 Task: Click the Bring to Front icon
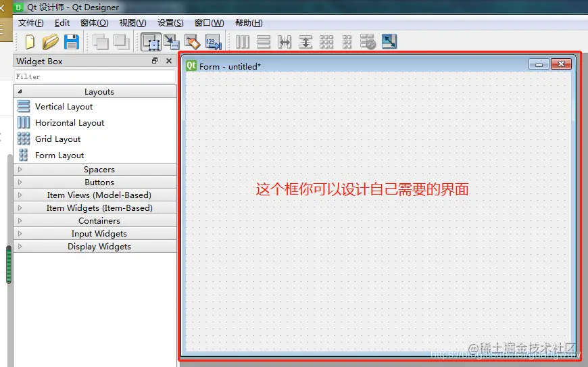pyautogui.click(x=122, y=42)
